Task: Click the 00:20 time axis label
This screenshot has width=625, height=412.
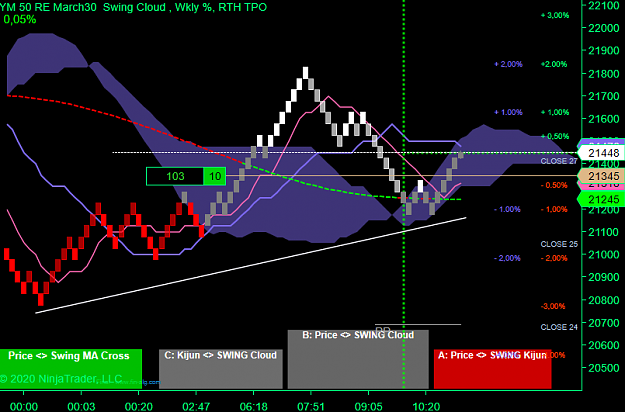Action: pos(139,407)
